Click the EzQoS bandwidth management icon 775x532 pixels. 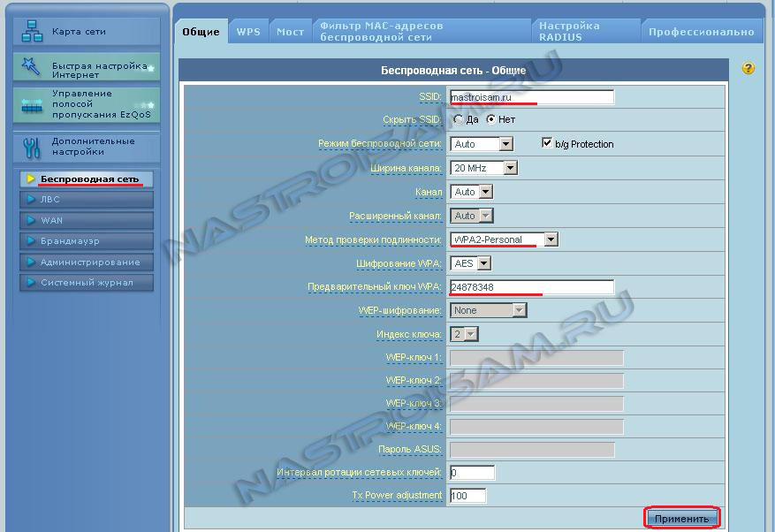tap(32, 105)
